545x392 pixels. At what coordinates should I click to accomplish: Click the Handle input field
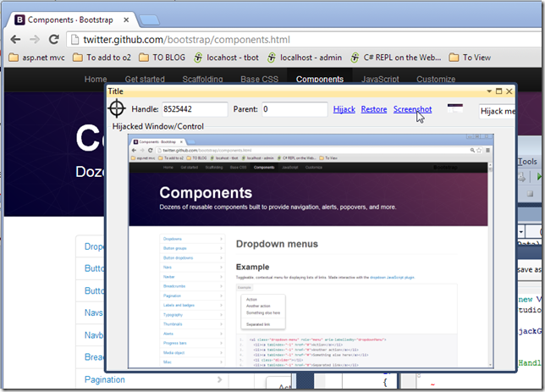(194, 109)
